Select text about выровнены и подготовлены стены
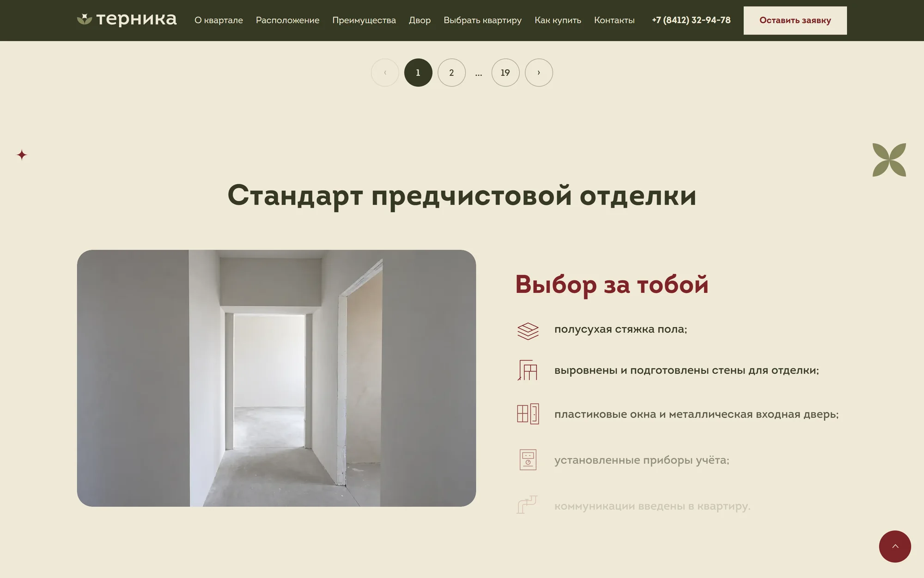Screen dimensions: 924x578 [687, 370]
